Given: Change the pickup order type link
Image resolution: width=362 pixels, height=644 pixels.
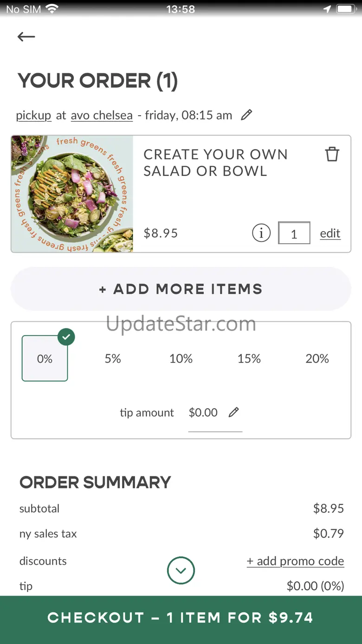Looking at the screenshot, I should (33, 115).
